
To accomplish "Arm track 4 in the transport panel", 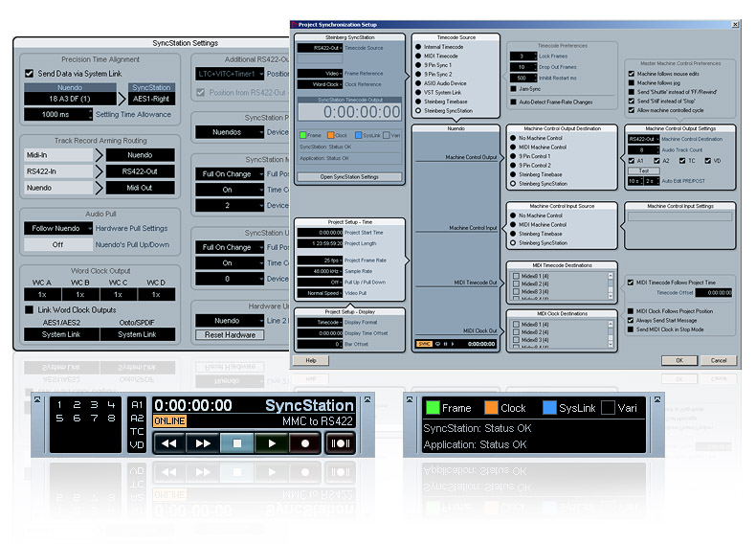I will [x=111, y=405].
